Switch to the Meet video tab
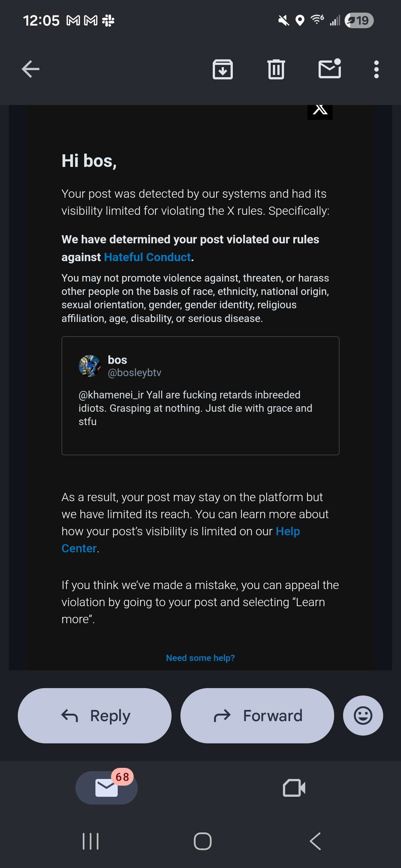Image resolution: width=401 pixels, height=868 pixels. tap(294, 788)
